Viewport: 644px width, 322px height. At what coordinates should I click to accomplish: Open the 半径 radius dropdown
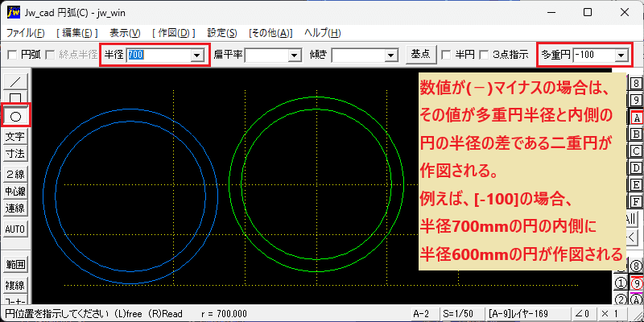196,55
